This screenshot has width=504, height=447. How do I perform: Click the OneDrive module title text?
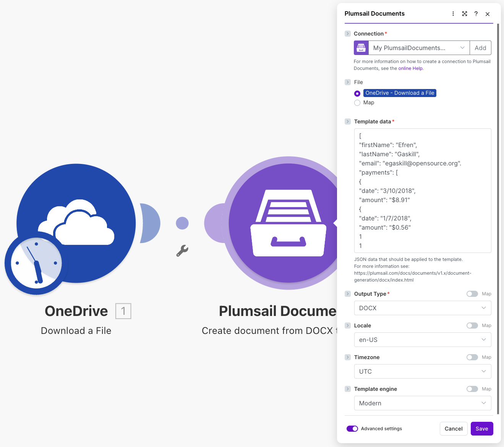click(x=76, y=311)
